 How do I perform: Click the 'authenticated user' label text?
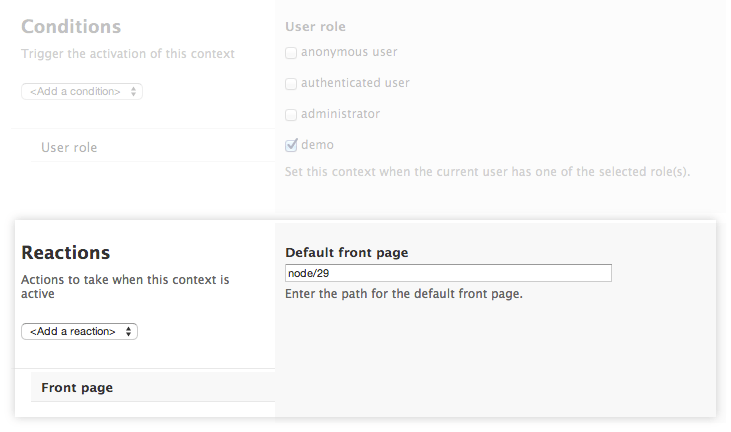tap(355, 83)
